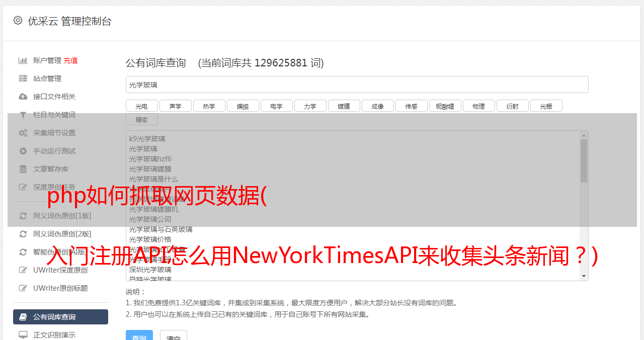Click the refresh icon for 同义词伪原创[2版]
The image size is (644, 340).
click(x=23, y=234)
